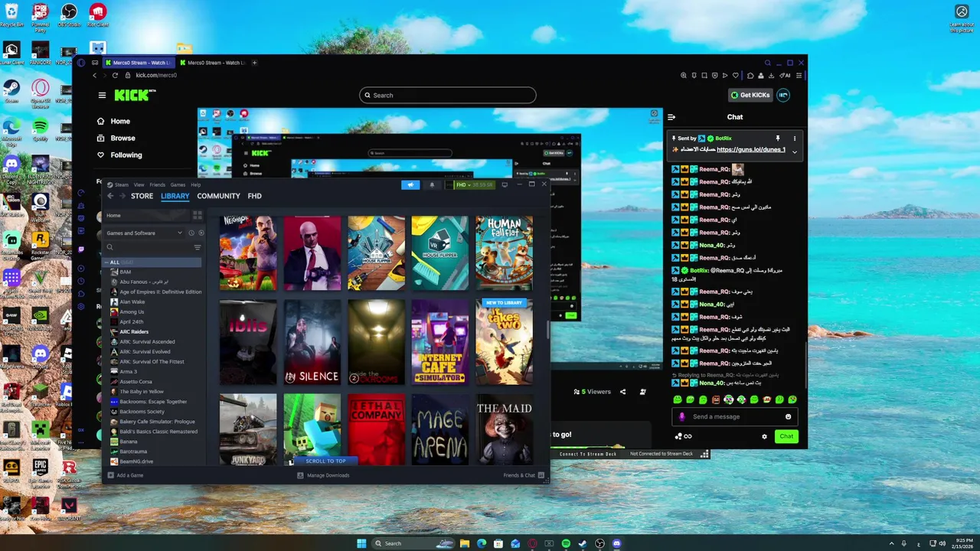Open Manage Downloads
Image resolution: width=980 pixels, height=551 pixels.
pyautogui.click(x=323, y=475)
